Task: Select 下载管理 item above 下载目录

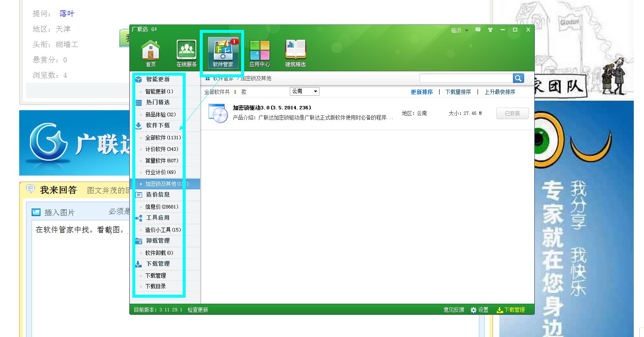Action: (156, 275)
